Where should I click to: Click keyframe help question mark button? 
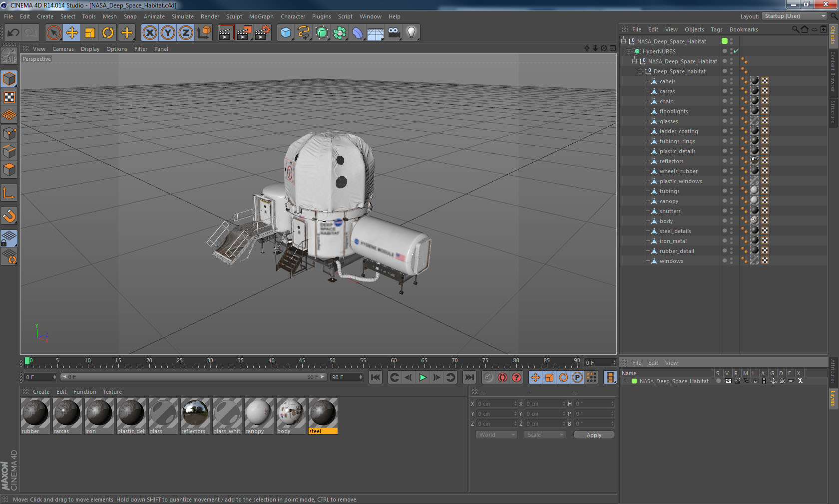click(516, 377)
